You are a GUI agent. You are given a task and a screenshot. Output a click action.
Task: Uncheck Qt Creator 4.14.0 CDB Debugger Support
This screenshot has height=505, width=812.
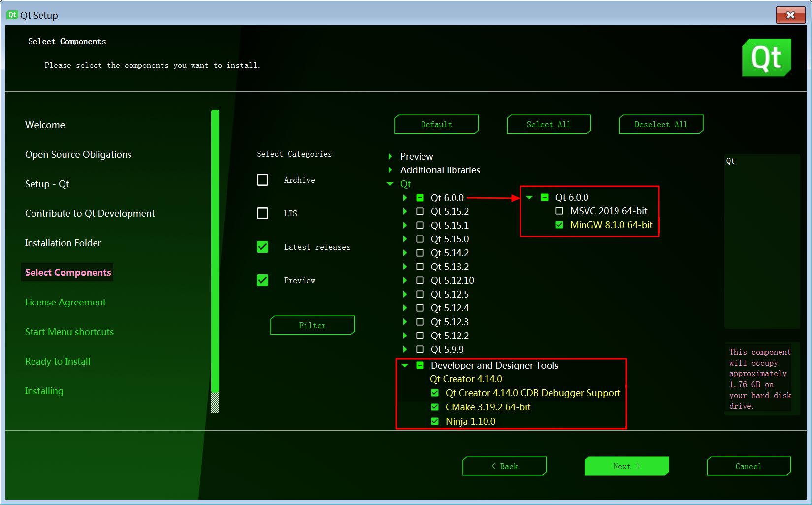click(x=435, y=393)
